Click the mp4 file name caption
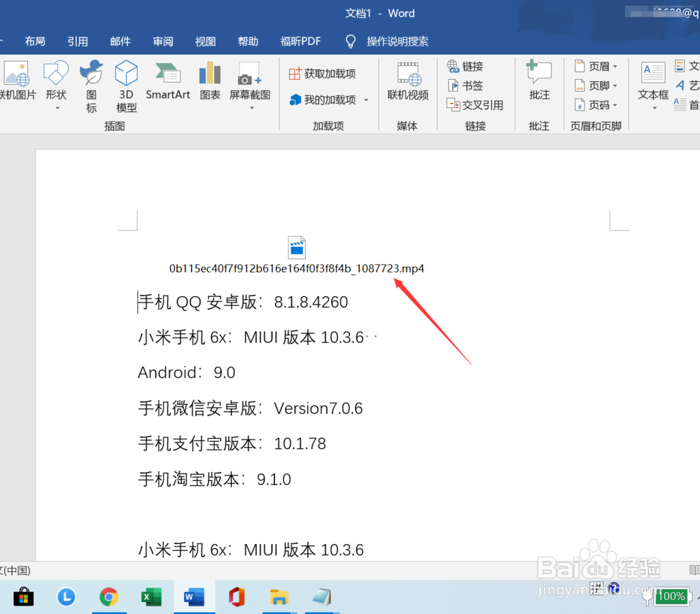This screenshot has height=614, width=700. point(296,269)
